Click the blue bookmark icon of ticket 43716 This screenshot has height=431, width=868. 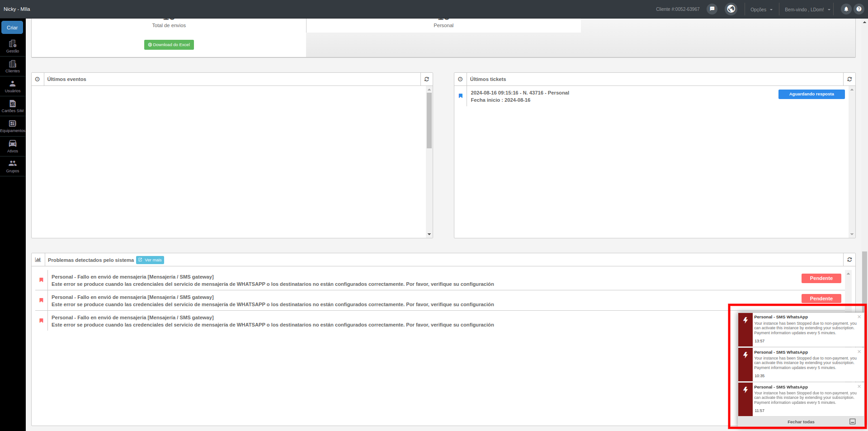point(461,96)
